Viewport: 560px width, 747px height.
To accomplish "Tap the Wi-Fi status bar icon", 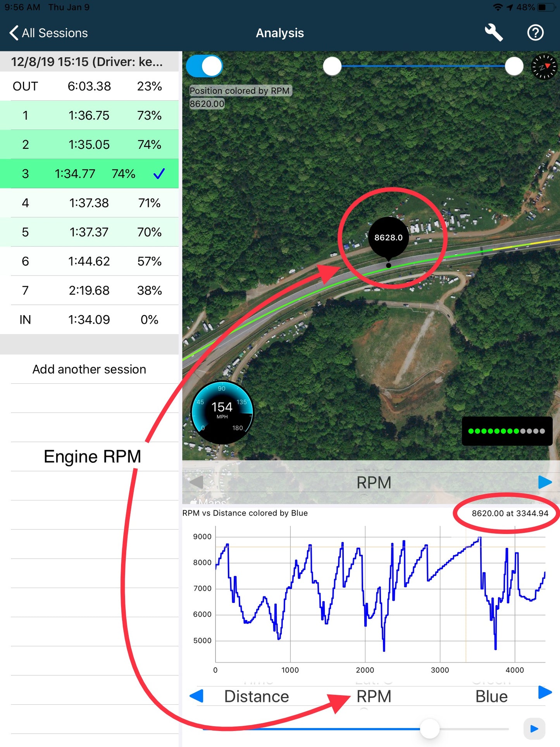I will click(498, 7).
